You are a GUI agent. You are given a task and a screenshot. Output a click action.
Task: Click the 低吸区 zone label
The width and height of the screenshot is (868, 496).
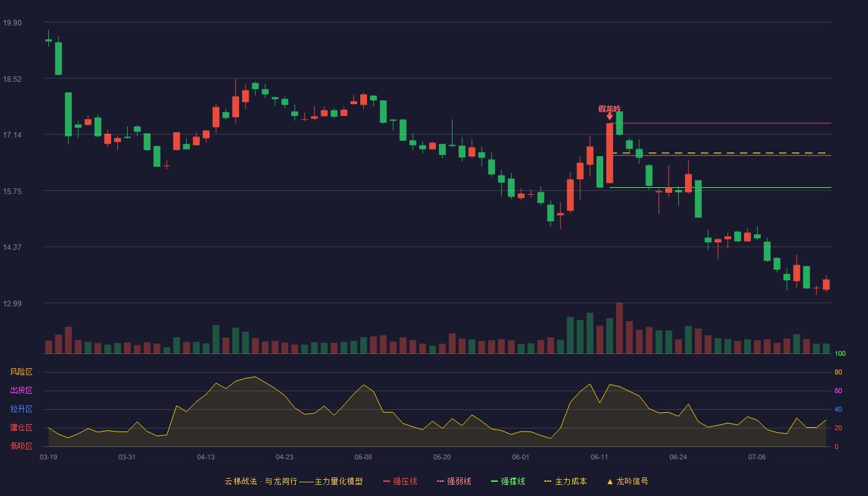tap(21, 446)
